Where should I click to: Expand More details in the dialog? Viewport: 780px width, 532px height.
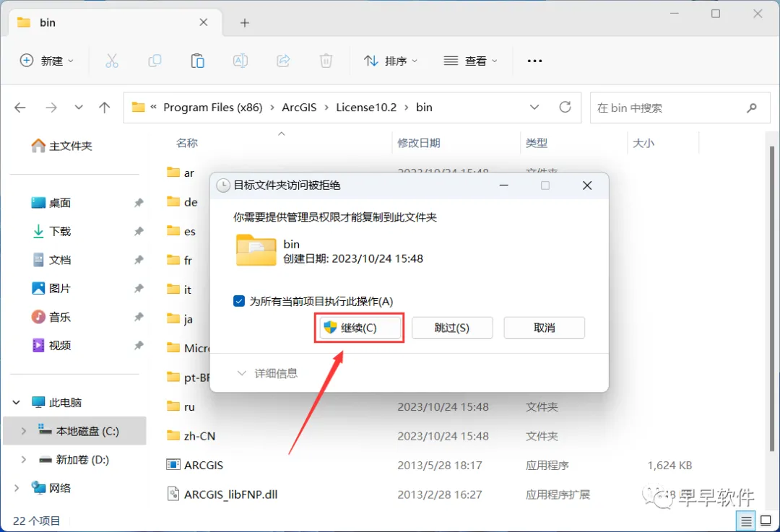(268, 373)
